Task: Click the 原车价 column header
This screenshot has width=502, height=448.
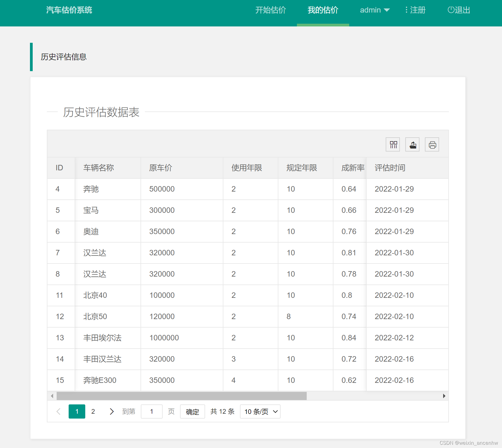Action: point(182,168)
